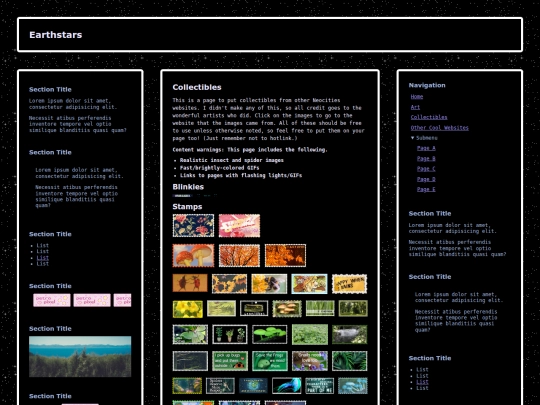Go to Home in Navigation
Screen dimensions: 540x405
pyautogui.click(x=417, y=97)
